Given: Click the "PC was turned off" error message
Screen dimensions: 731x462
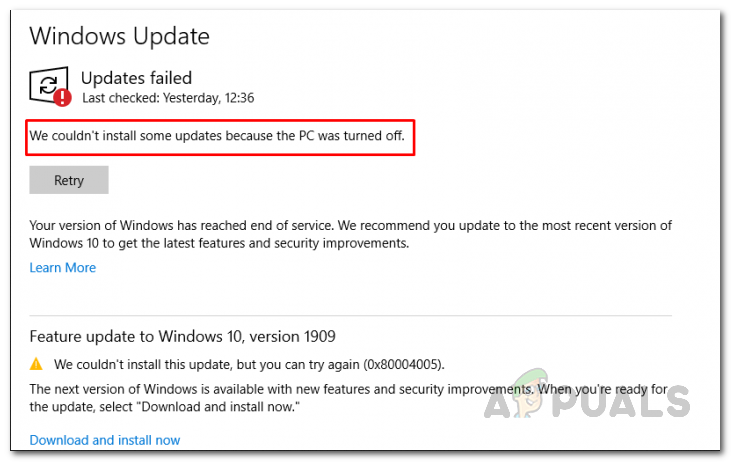Looking at the screenshot, I should coord(217,136).
